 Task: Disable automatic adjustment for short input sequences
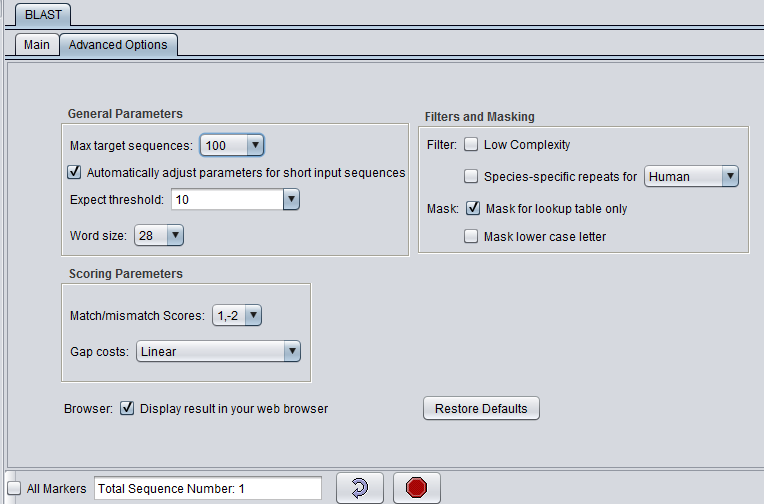click(75, 172)
